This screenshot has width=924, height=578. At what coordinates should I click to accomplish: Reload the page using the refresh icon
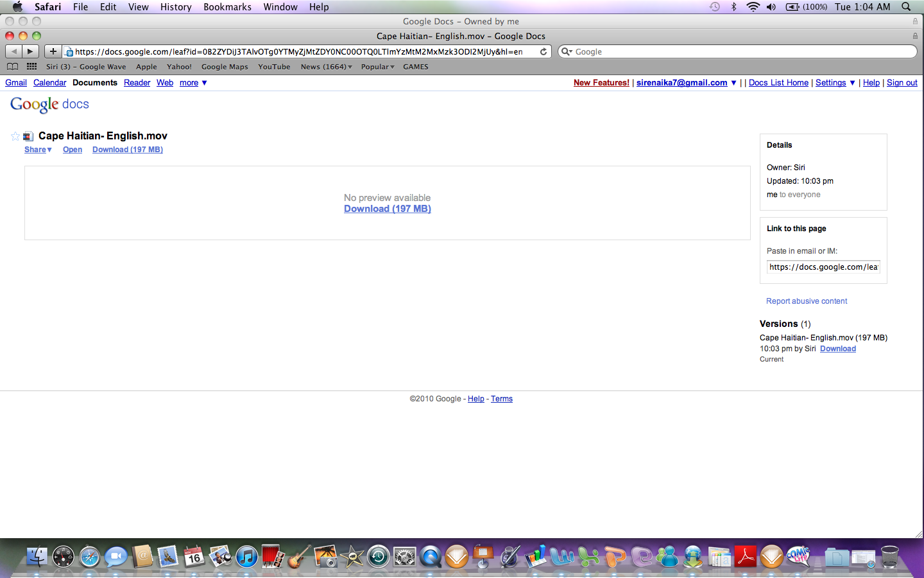tap(543, 51)
